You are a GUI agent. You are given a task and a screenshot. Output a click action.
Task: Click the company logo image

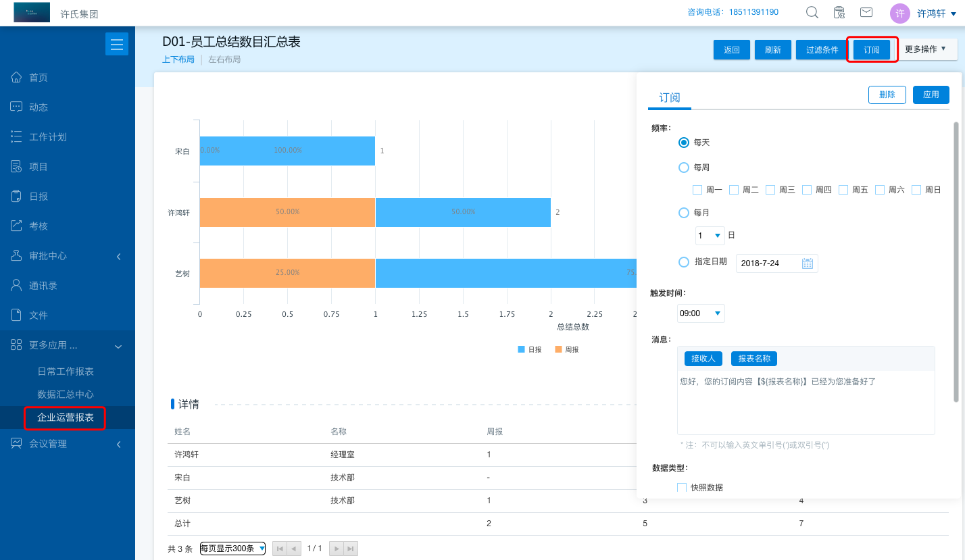coord(32,12)
